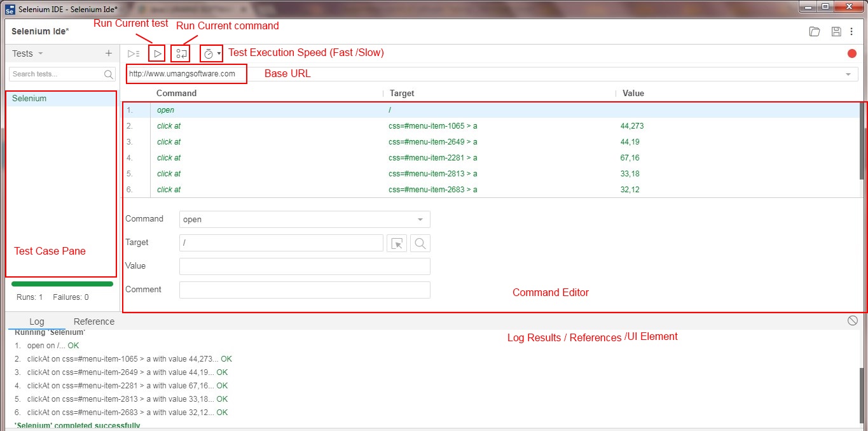The height and width of the screenshot is (431, 868).
Task: Switch to the Reference tab
Action: [94, 321]
